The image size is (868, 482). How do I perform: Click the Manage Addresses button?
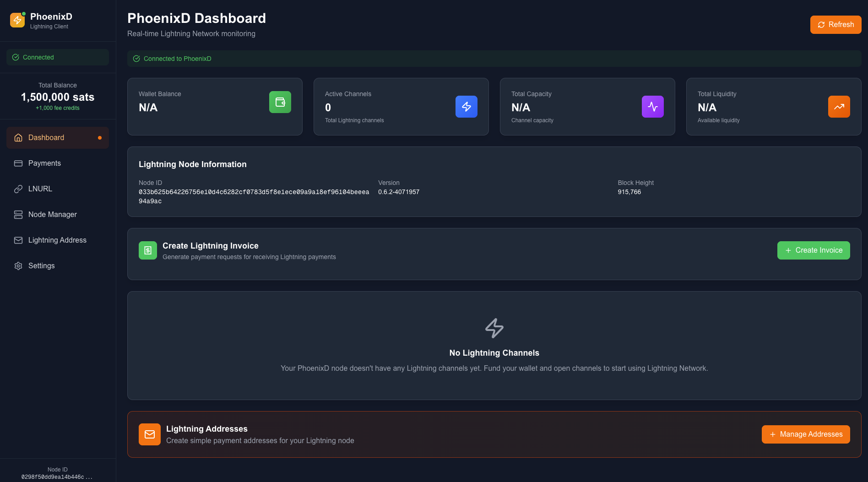point(806,434)
